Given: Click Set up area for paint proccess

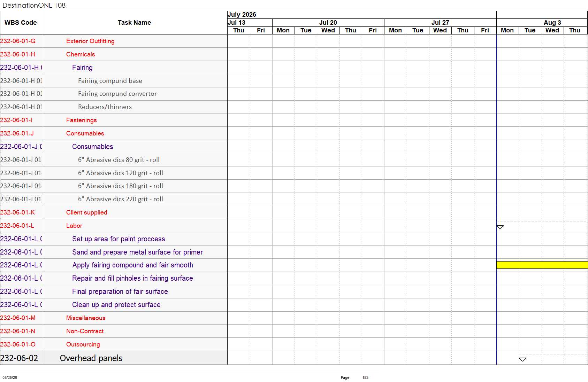Looking at the screenshot, I should click(119, 239).
